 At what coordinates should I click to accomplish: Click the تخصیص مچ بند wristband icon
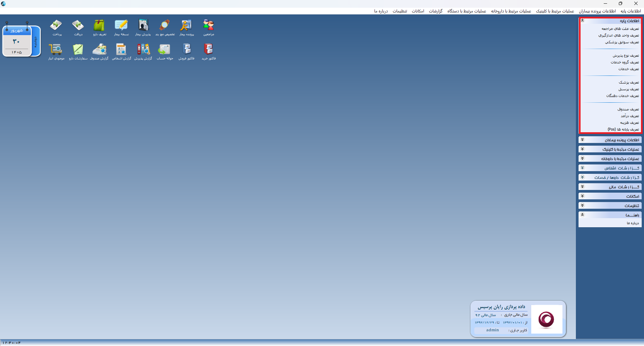pyautogui.click(x=165, y=27)
